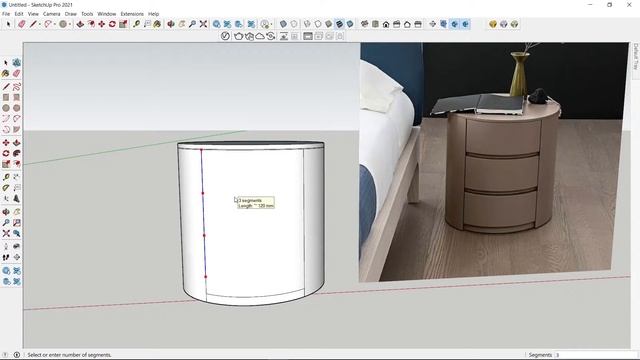Image resolution: width=640 pixels, height=360 pixels.
Task: Open the View menu
Action: 33,14
